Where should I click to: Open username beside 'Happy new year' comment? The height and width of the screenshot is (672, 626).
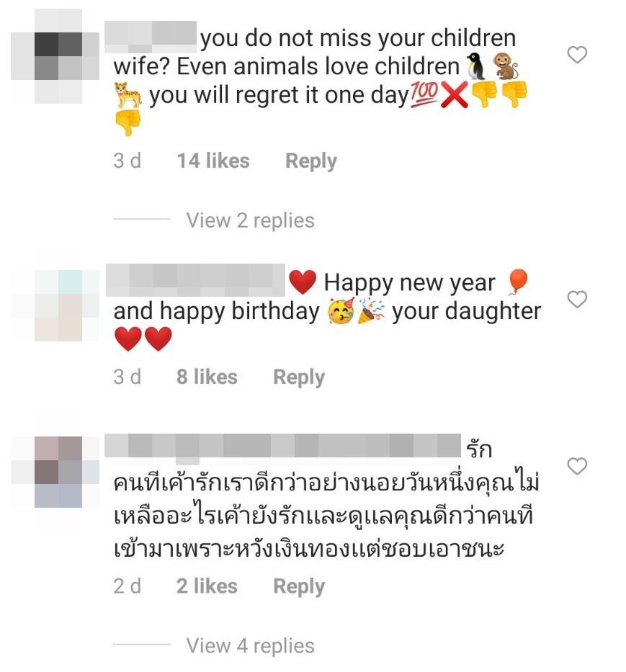(195, 280)
